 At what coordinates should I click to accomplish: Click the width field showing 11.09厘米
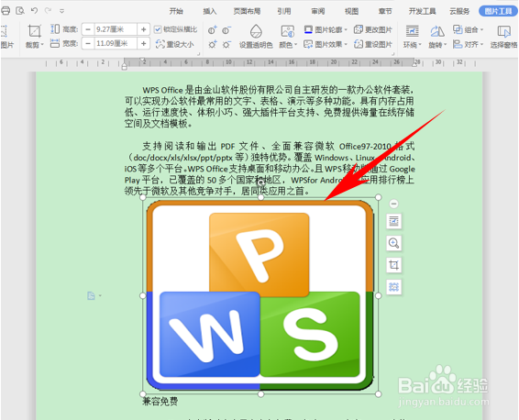tap(116, 43)
